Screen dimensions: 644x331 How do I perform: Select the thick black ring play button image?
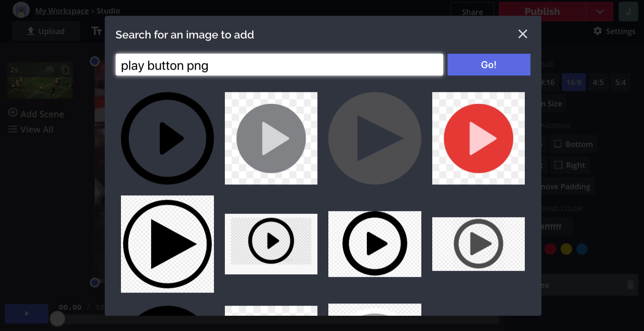tap(375, 244)
